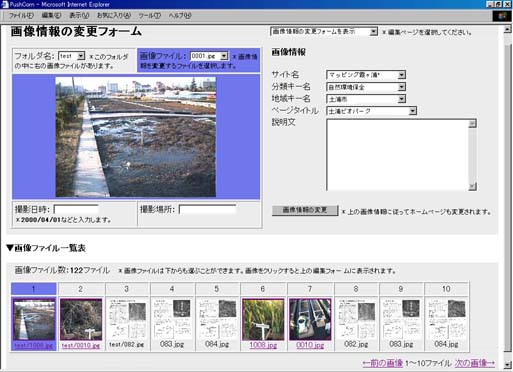Image resolution: width=513 pixels, height=372 pixels.
Task: Select thumbnail number 2 image
Action: click(81, 319)
